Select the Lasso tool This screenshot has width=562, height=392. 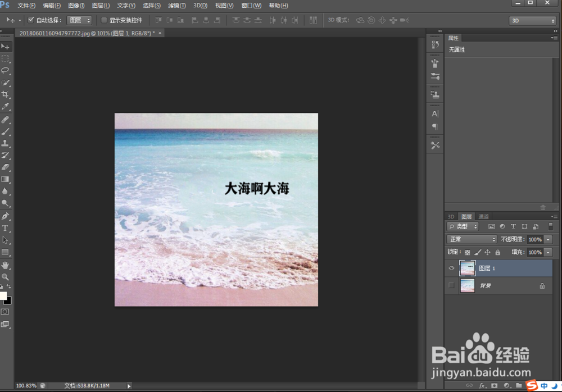point(6,71)
